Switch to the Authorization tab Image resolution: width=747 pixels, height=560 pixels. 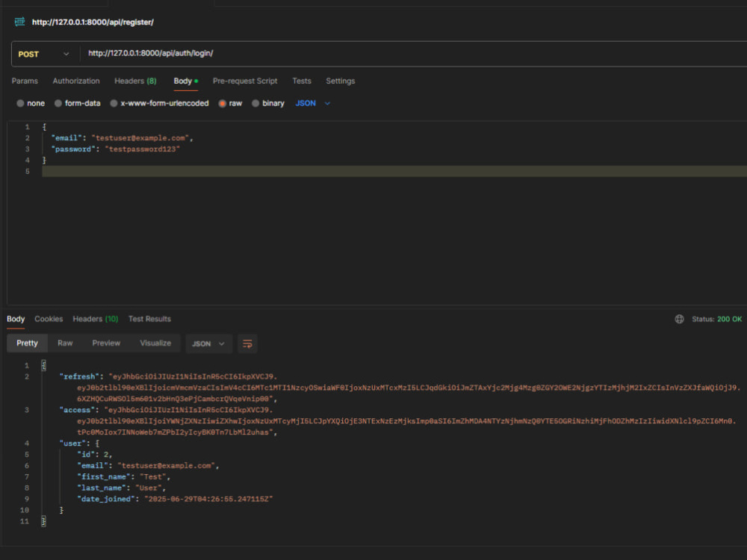[x=76, y=81]
